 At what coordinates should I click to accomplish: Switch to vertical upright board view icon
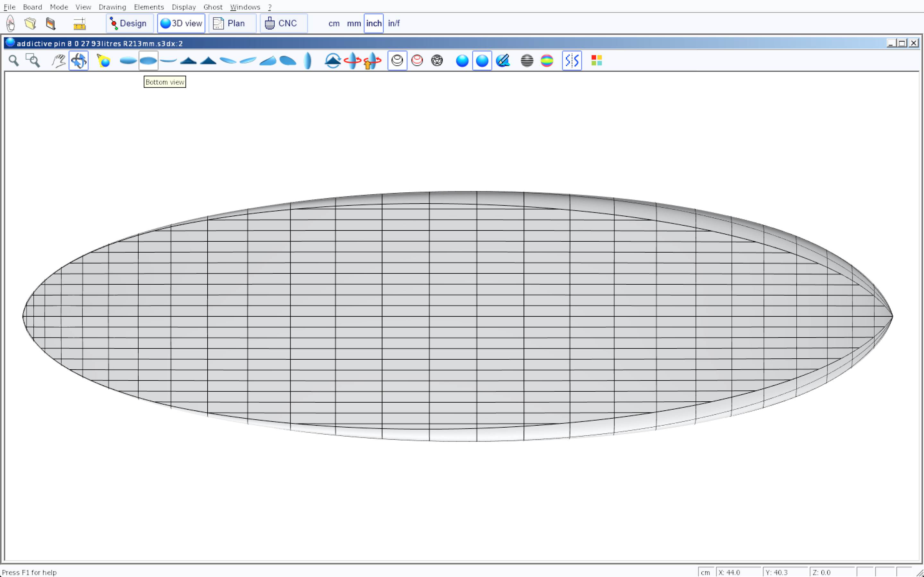pos(308,61)
